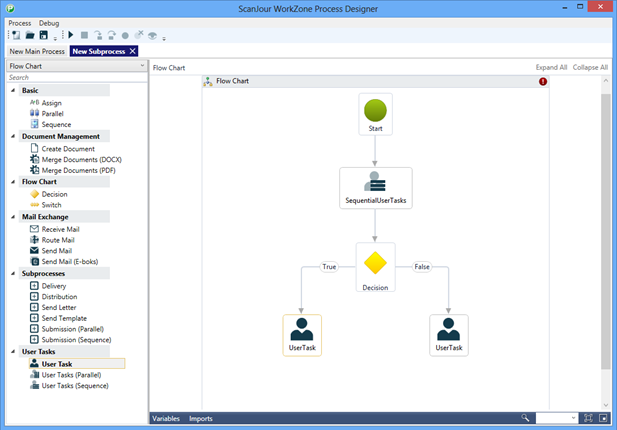Click the Flow Chart breadcrumb label
Screen dimensions: 617x430
click(169, 68)
